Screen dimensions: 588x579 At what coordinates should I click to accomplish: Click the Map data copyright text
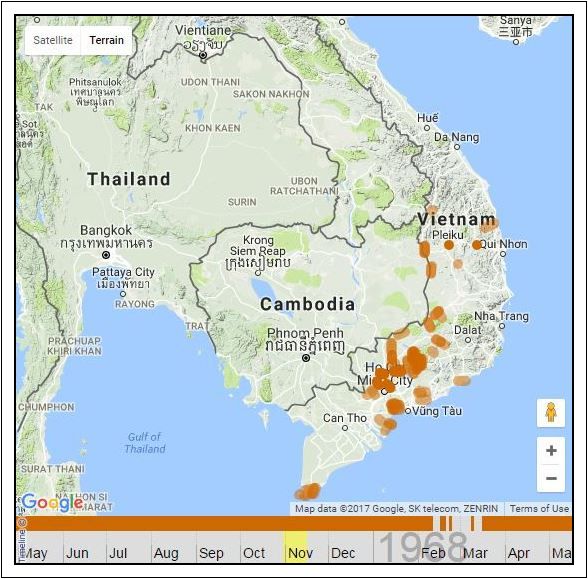[396, 508]
